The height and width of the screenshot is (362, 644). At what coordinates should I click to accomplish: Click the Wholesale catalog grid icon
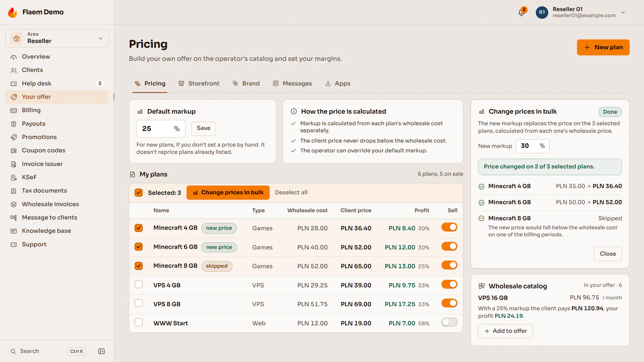[x=481, y=286]
